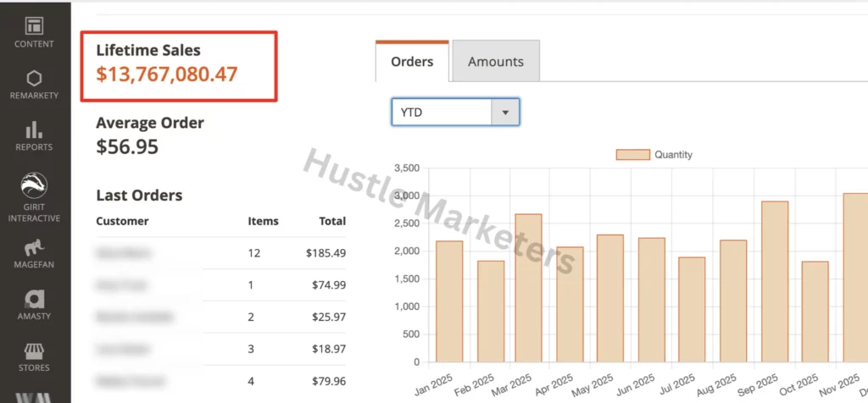The height and width of the screenshot is (403, 868).
Task: Click the Jul 2025 chart bar
Action: (x=692, y=310)
